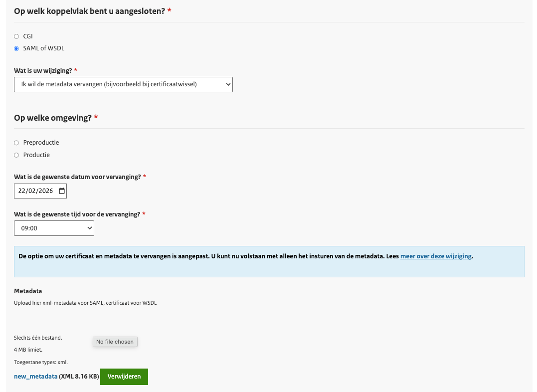Open the calendar icon in the date field
Viewport: 537px width, 392px height.
60,191
